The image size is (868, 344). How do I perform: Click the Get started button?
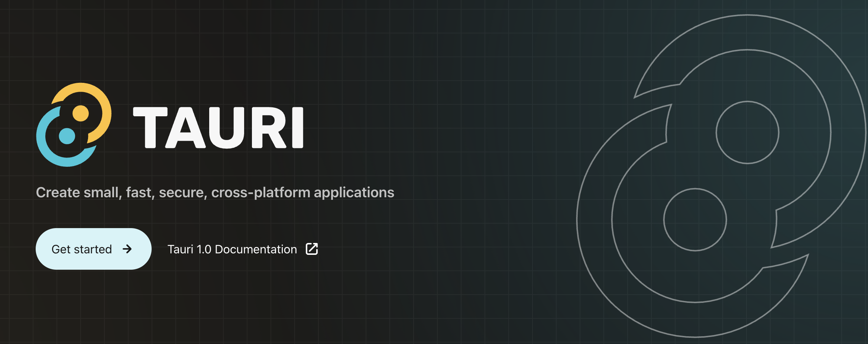tap(94, 249)
